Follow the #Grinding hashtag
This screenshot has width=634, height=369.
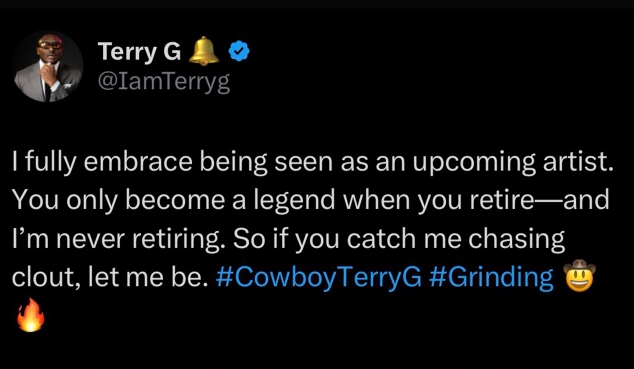point(491,278)
